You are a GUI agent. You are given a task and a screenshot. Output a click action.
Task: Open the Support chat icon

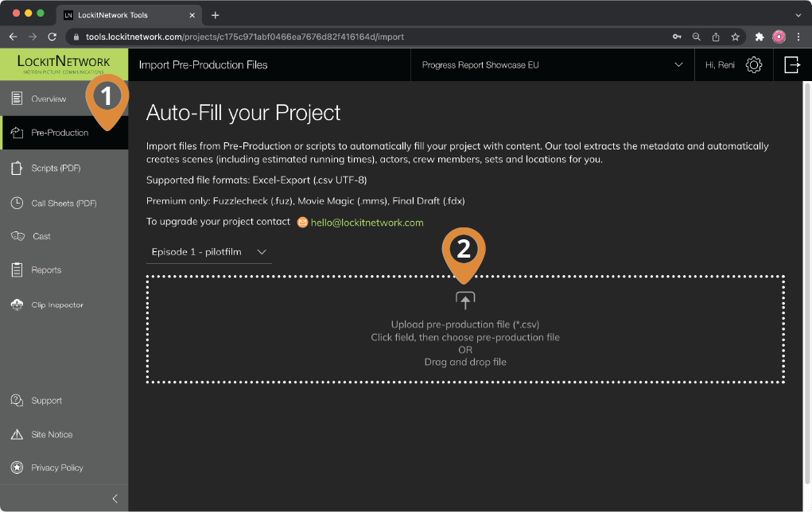click(17, 400)
